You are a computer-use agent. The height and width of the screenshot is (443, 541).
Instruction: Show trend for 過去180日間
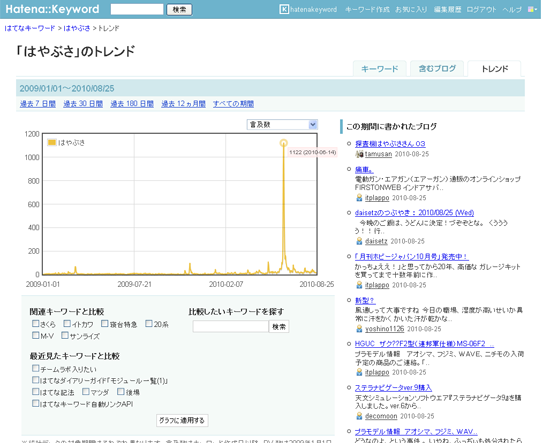(132, 104)
